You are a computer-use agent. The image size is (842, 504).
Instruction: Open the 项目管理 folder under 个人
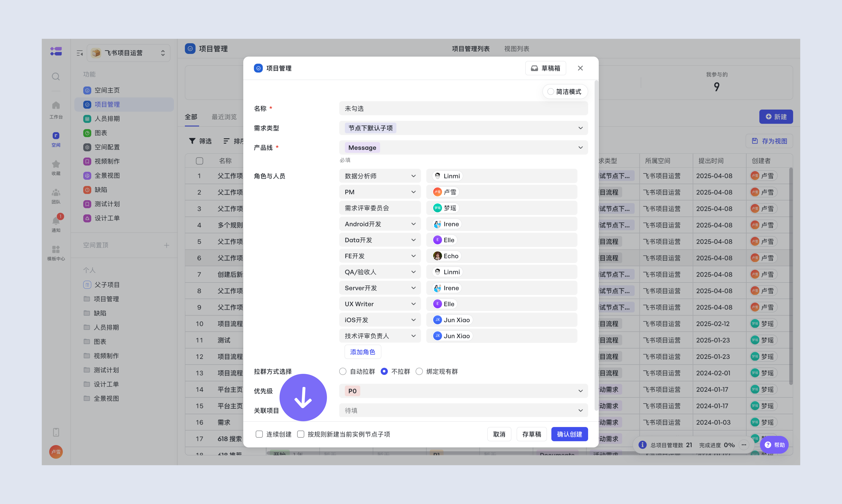tap(124, 299)
